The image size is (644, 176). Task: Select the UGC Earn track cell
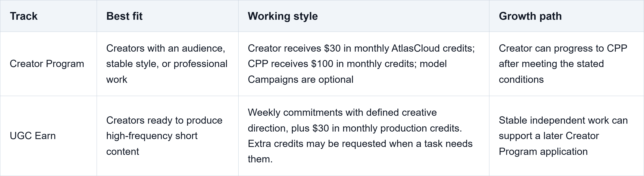[x=48, y=136]
